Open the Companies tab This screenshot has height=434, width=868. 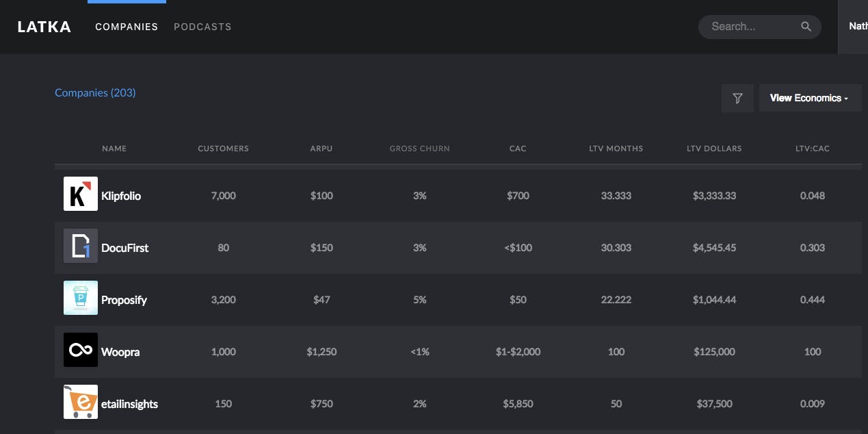127,27
